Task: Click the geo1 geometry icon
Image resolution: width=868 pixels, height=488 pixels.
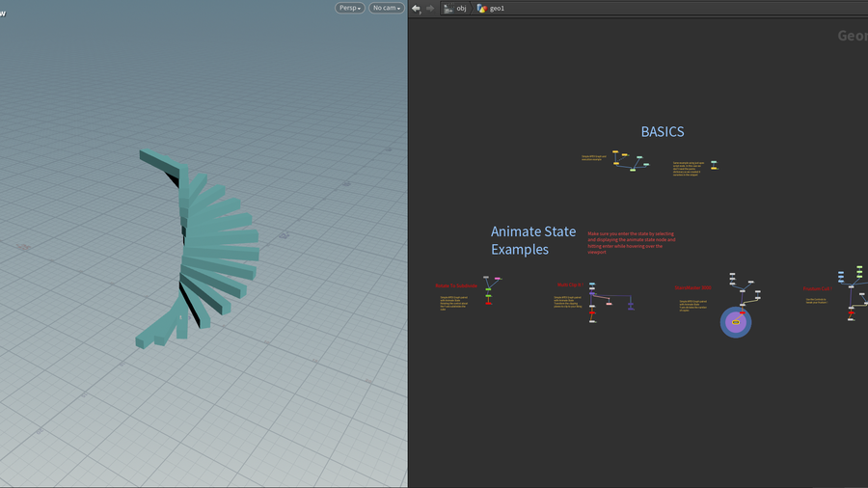Action: click(x=482, y=8)
